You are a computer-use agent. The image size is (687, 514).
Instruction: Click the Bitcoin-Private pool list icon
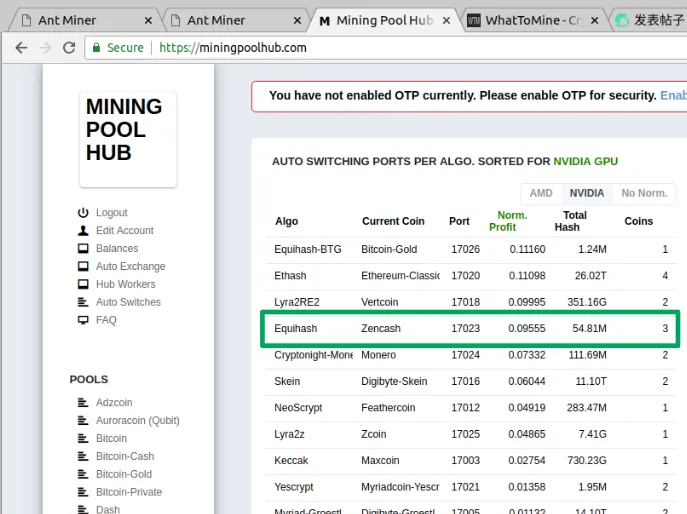83,492
